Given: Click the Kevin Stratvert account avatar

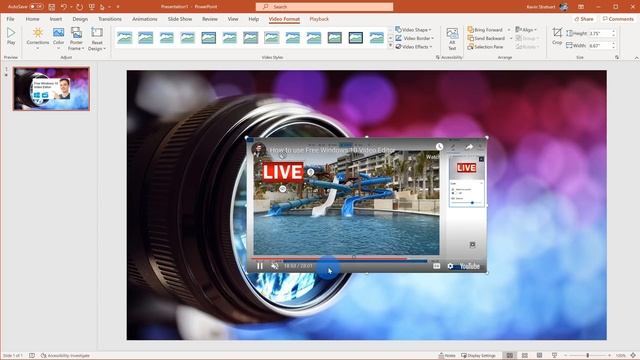Looking at the screenshot, I should tap(564, 7).
